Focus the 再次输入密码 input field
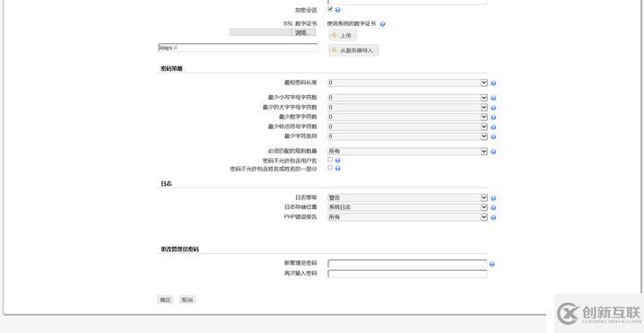 407,274
